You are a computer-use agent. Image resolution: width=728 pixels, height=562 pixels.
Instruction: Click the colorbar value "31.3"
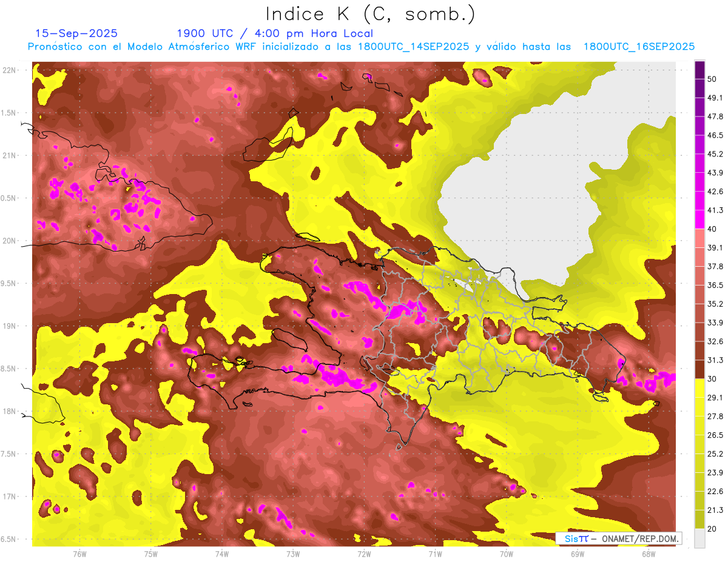715,360
